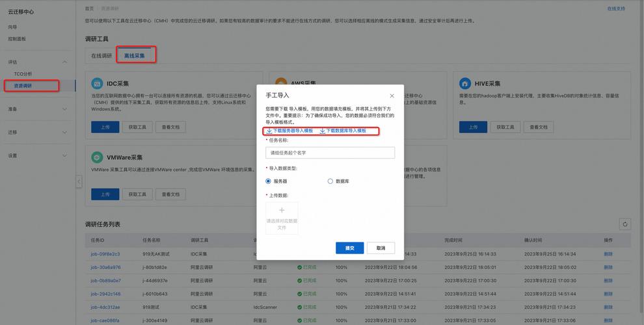Open TCO分析 in the sidebar
644x325 pixels.
pyautogui.click(x=23, y=74)
